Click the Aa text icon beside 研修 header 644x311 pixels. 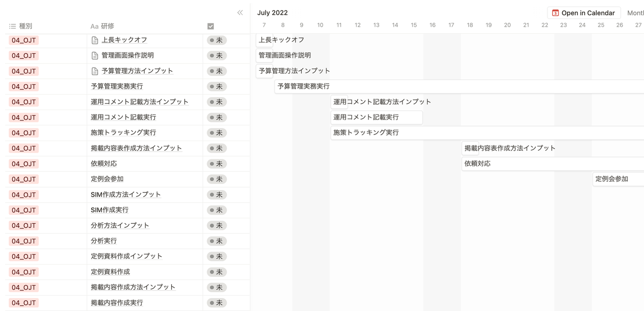pos(94,26)
